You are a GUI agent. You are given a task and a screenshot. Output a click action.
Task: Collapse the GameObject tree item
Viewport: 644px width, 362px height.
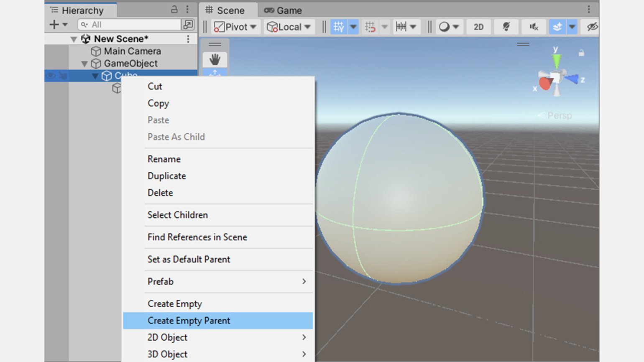click(x=84, y=64)
